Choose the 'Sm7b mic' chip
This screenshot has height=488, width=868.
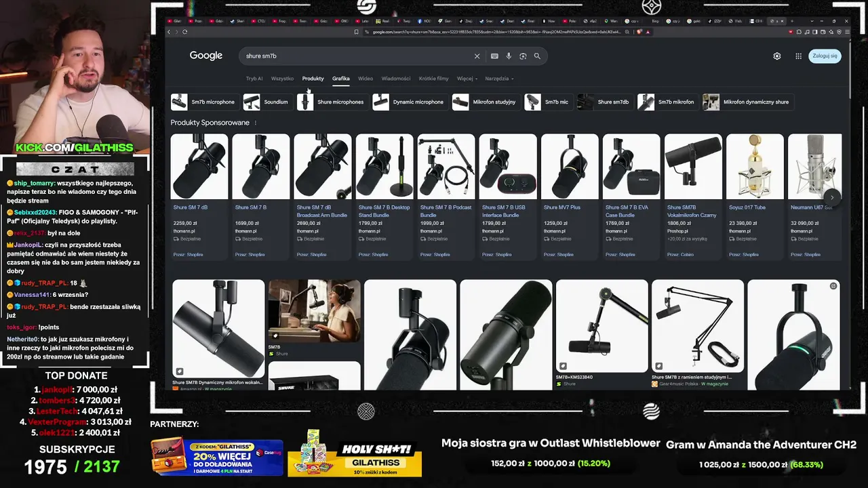pyautogui.click(x=547, y=102)
